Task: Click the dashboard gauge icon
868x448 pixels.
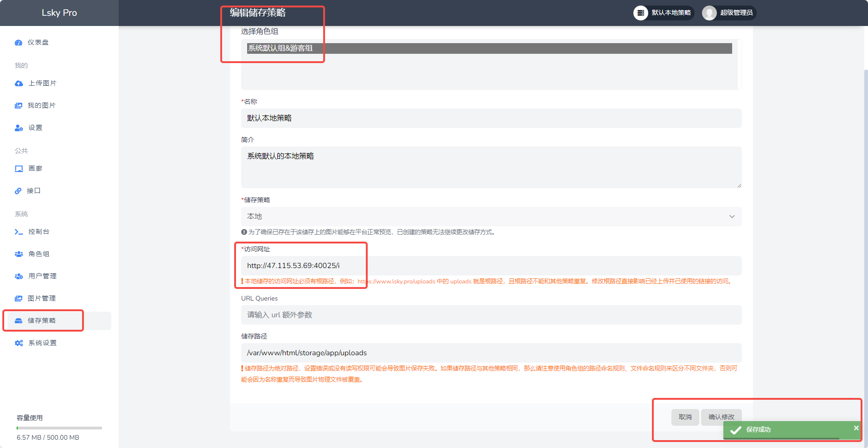Action: pos(19,43)
